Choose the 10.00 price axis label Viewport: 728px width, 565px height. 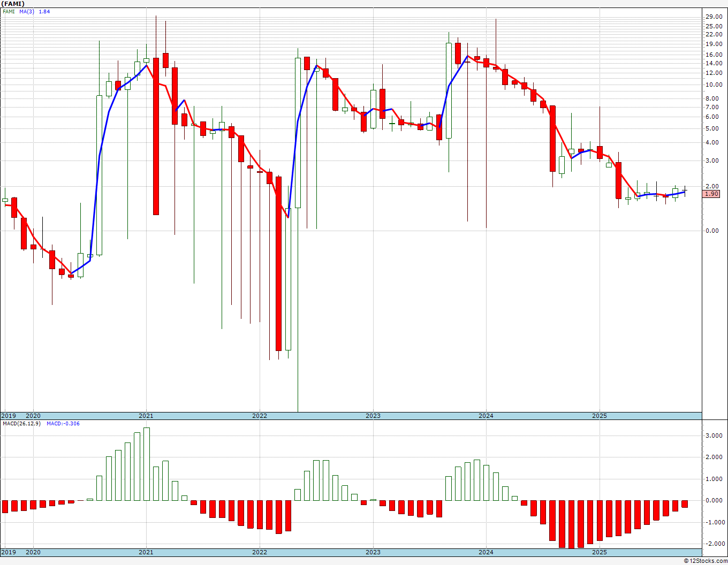pos(714,85)
